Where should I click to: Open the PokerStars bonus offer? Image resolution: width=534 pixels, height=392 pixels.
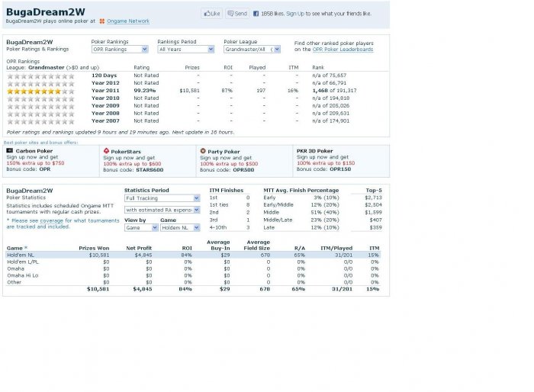point(148,161)
